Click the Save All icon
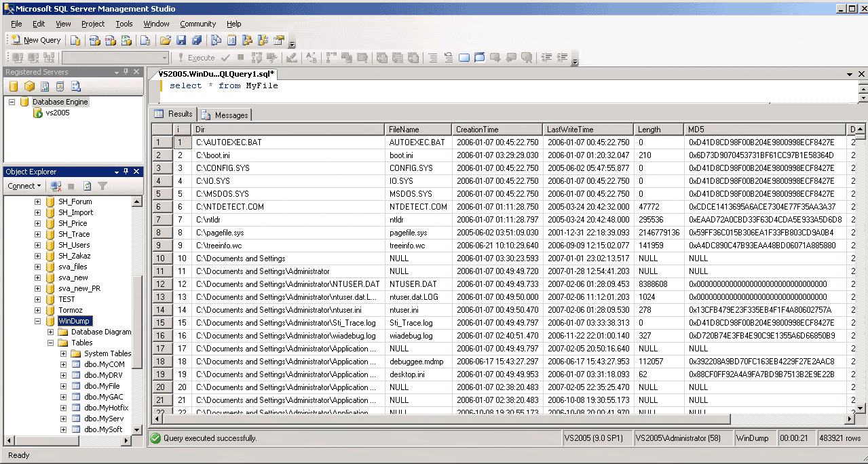Viewport: 868px width, 464px height. tap(197, 40)
